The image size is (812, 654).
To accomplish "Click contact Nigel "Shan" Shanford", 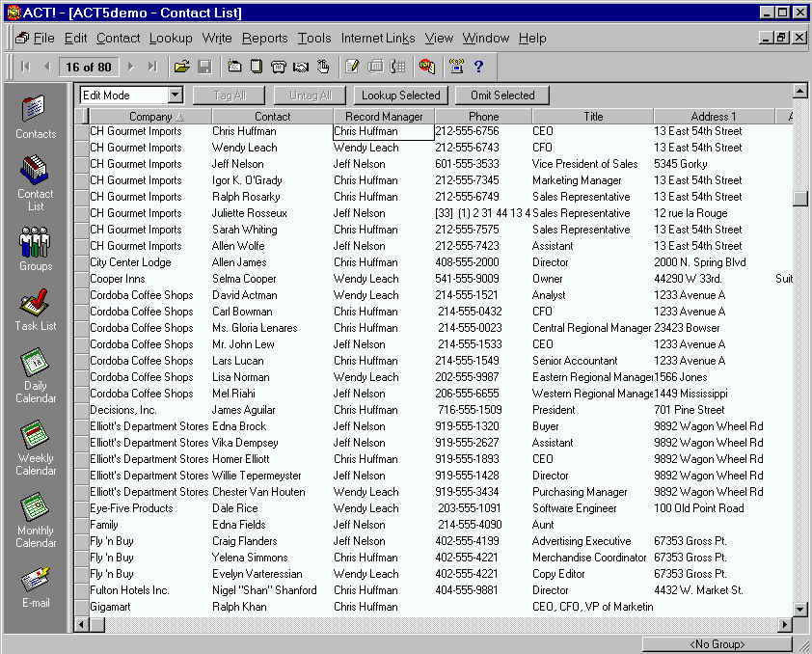I will click(264, 590).
